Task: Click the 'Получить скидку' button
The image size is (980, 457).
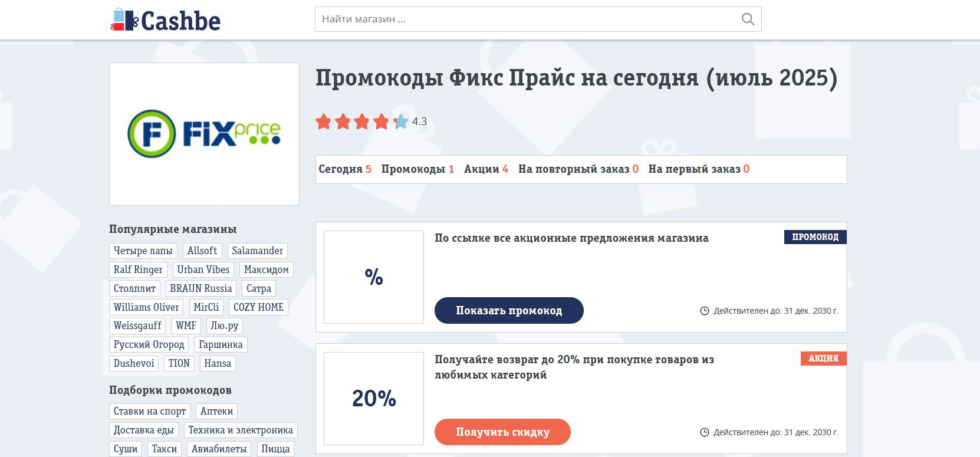Action: click(502, 432)
